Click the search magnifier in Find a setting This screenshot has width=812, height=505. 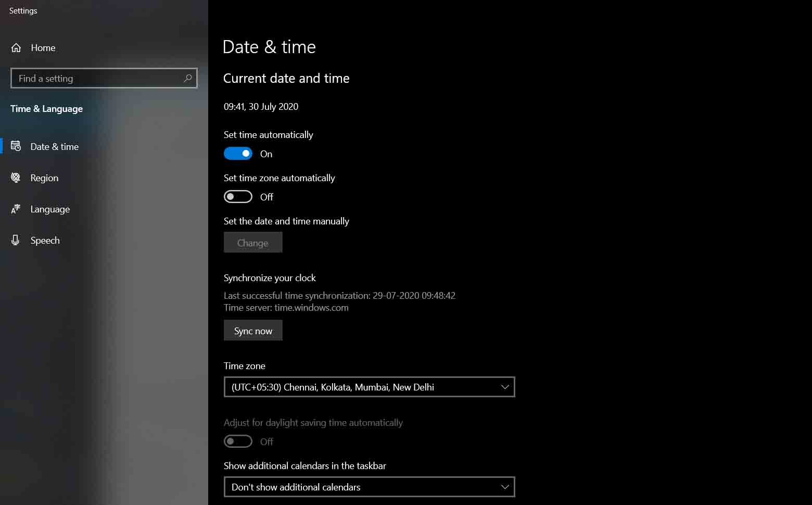click(x=187, y=78)
